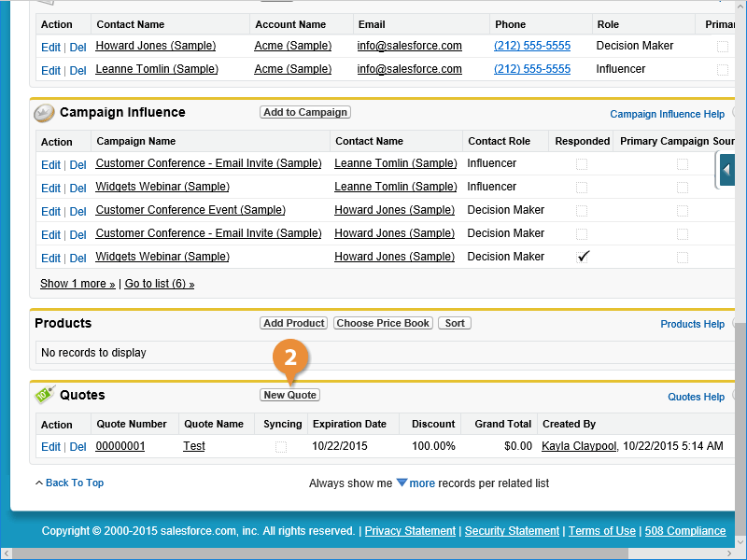
Task: Click the Back To Top caret icon
Action: 39,483
